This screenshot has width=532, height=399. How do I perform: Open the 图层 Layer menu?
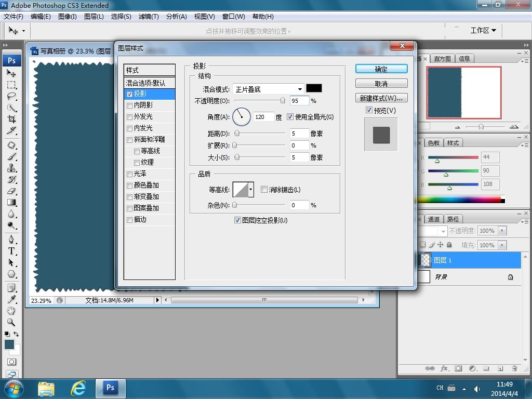point(94,16)
